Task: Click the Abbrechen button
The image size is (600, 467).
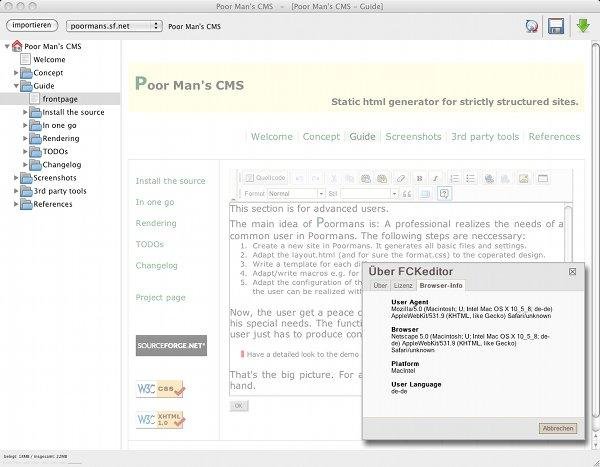Action: tap(558, 428)
